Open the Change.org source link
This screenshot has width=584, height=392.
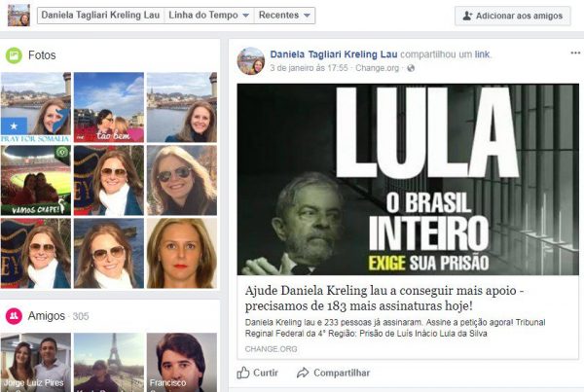377,68
